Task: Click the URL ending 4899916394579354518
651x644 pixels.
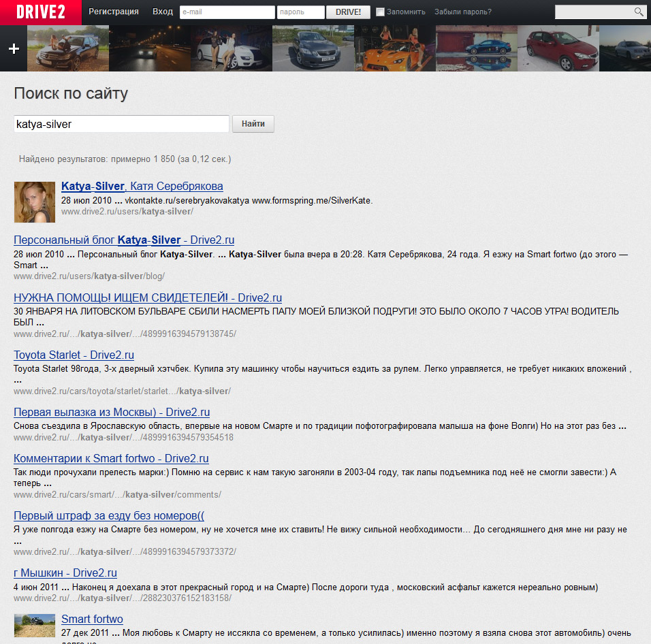Action: (124, 437)
